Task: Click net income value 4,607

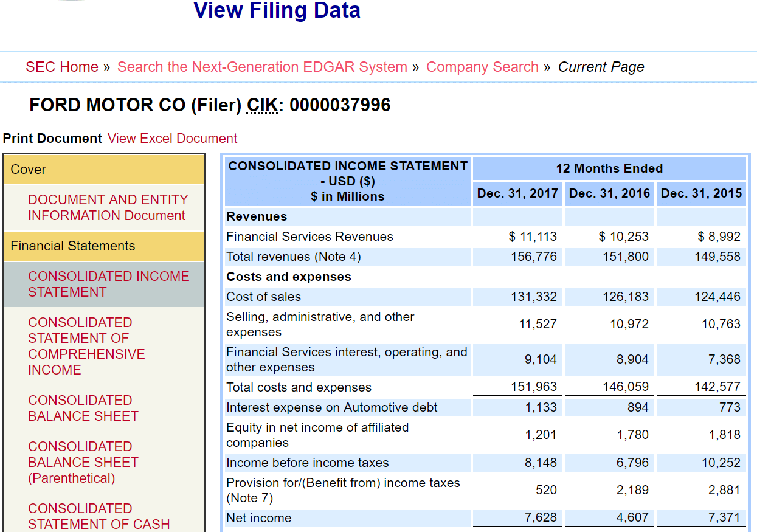Action: (x=632, y=518)
